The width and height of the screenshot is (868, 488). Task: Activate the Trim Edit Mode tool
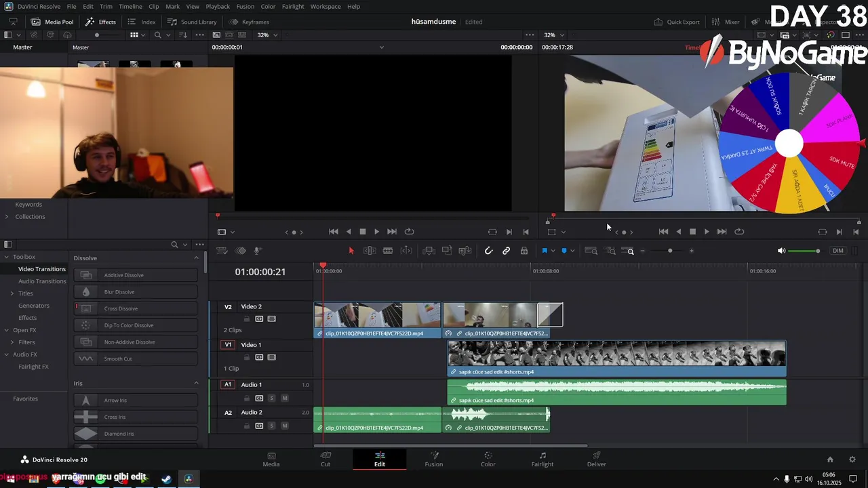pos(370,251)
